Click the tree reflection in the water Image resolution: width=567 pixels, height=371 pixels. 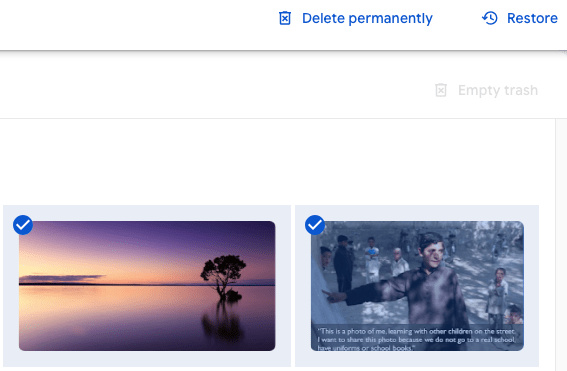(222, 320)
